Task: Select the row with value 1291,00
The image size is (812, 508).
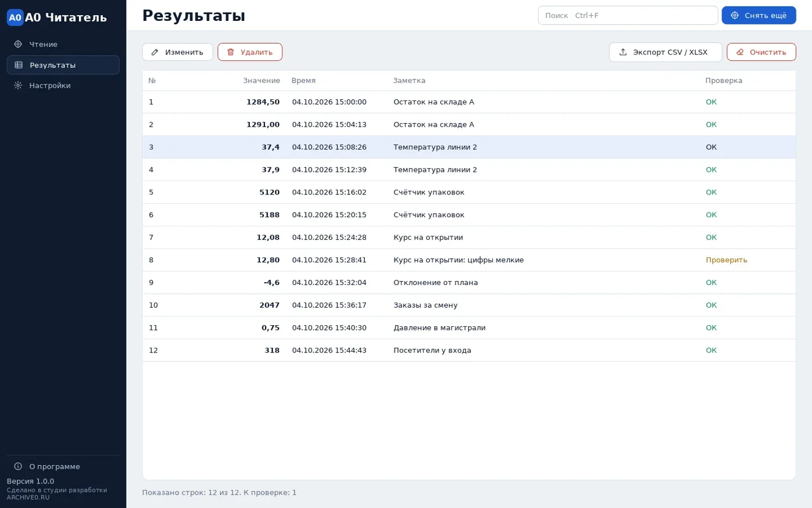Action: (469, 125)
